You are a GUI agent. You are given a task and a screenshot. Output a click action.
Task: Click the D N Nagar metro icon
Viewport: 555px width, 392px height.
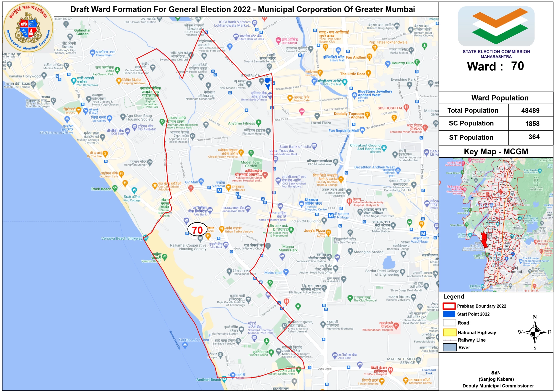(x=330, y=216)
